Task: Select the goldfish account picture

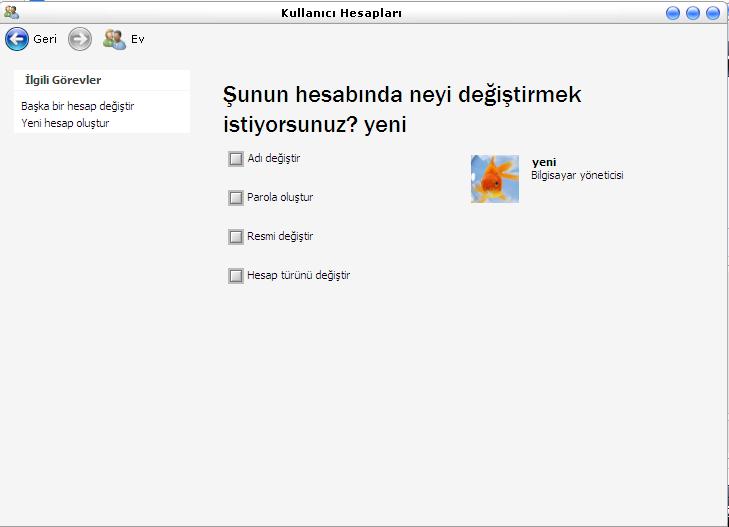Action: click(x=494, y=179)
